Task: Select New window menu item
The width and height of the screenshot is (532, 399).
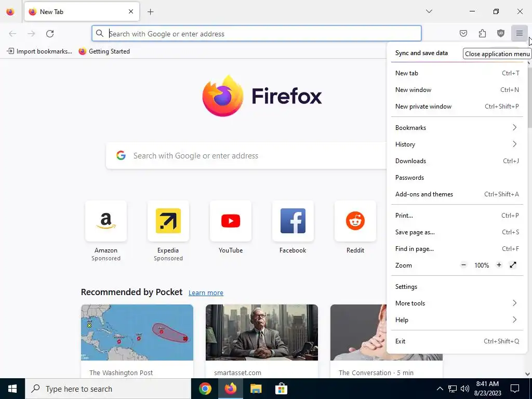Action: pyautogui.click(x=457, y=89)
